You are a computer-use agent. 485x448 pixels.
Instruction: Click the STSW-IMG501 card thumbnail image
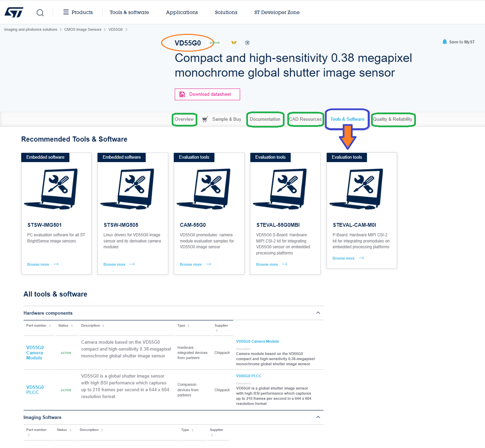tap(51, 189)
